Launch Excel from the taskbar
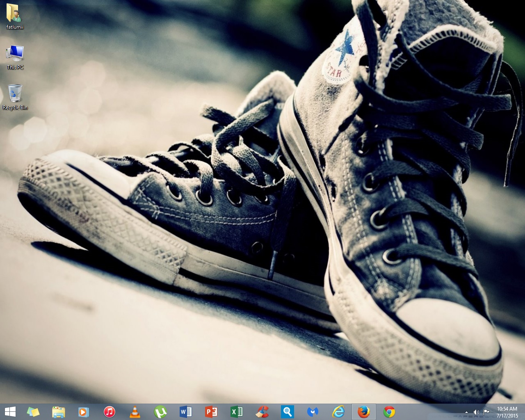The image size is (525, 420). click(236, 411)
